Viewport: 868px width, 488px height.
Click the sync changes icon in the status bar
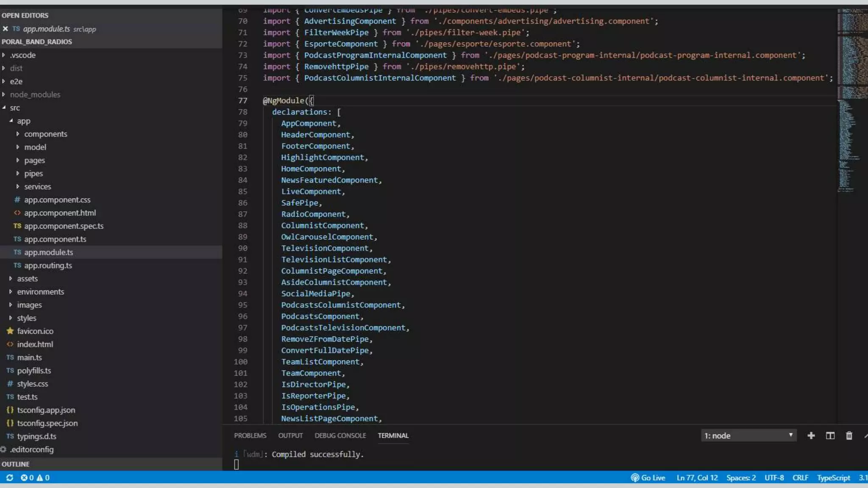9,477
